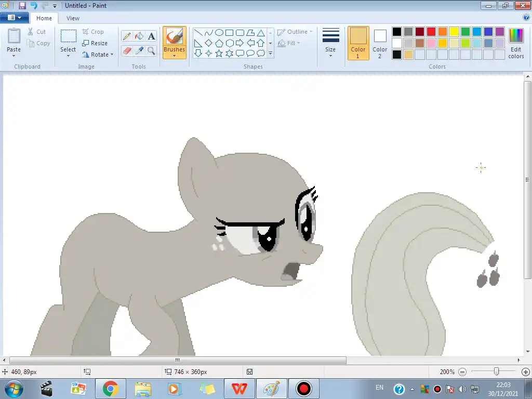Switch to the View tab
This screenshot has height=399, width=532.
pyautogui.click(x=73, y=18)
